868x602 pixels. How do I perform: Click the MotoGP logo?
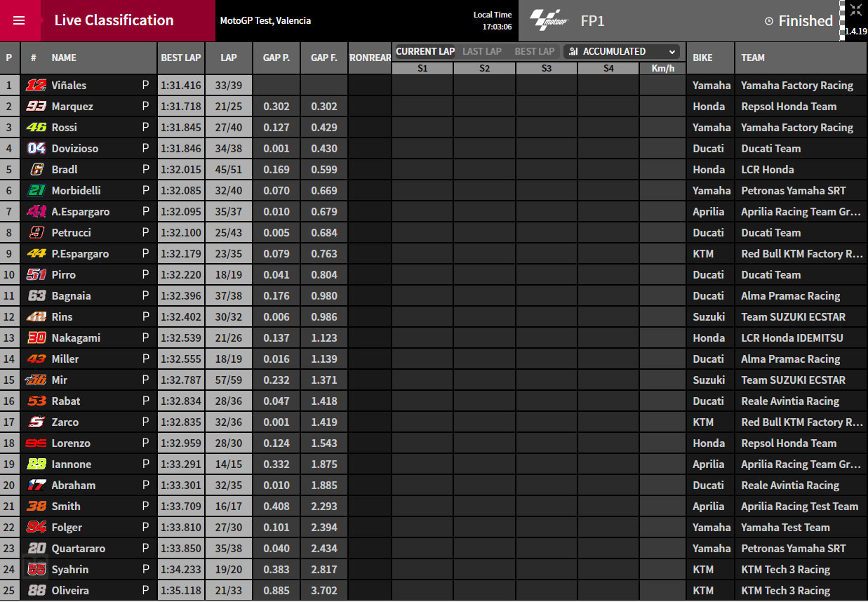pos(549,20)
